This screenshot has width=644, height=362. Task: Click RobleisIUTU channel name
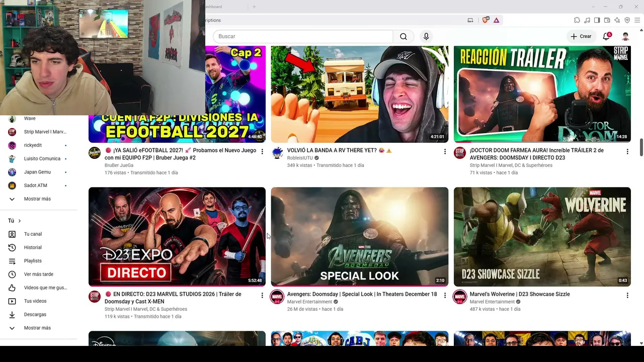300,158
